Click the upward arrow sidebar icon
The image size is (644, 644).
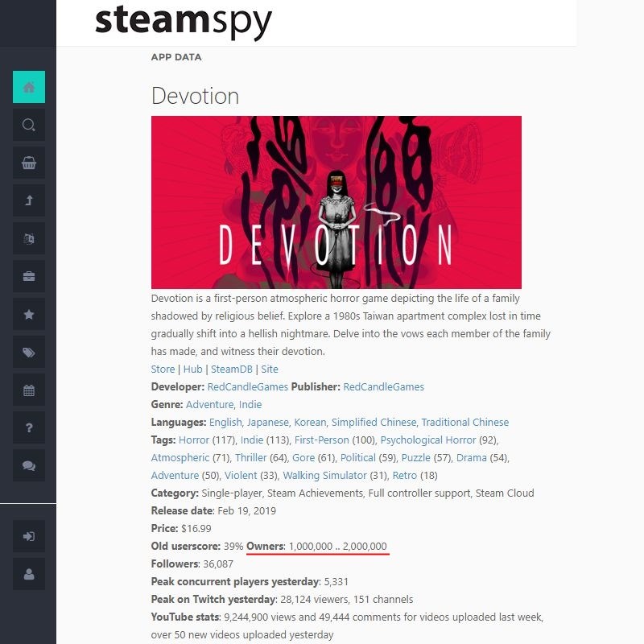point(29,200)
